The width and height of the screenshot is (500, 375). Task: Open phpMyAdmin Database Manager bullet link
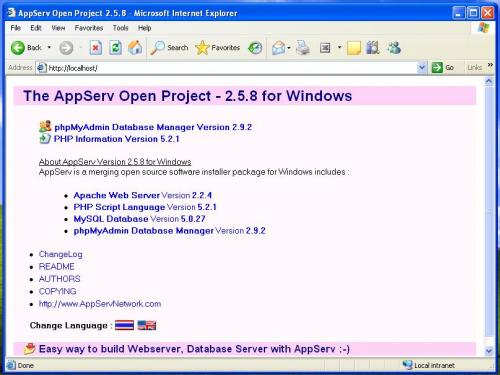tap(144, 231)
